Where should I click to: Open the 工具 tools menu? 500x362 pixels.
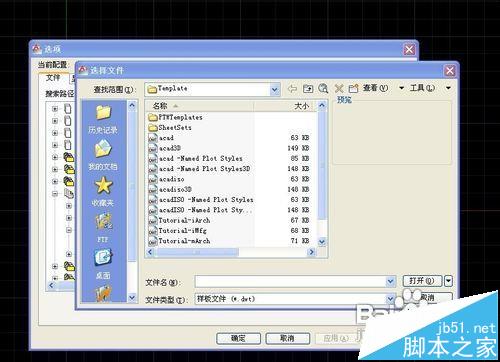[x=422, y=88]
